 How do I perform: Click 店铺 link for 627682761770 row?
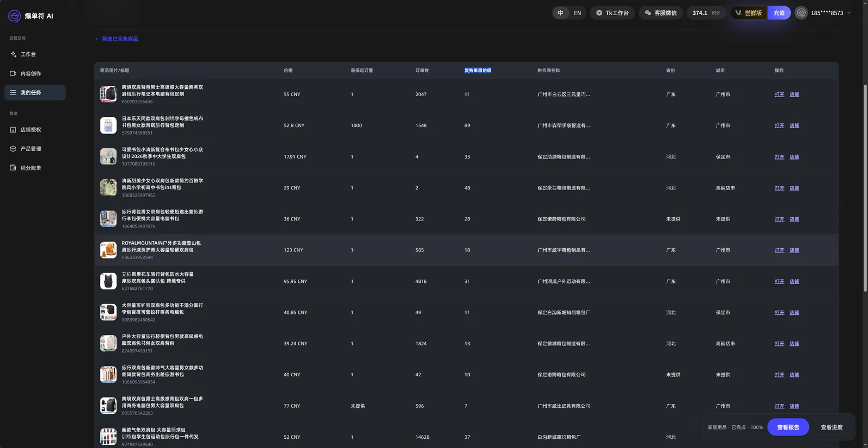794,281
